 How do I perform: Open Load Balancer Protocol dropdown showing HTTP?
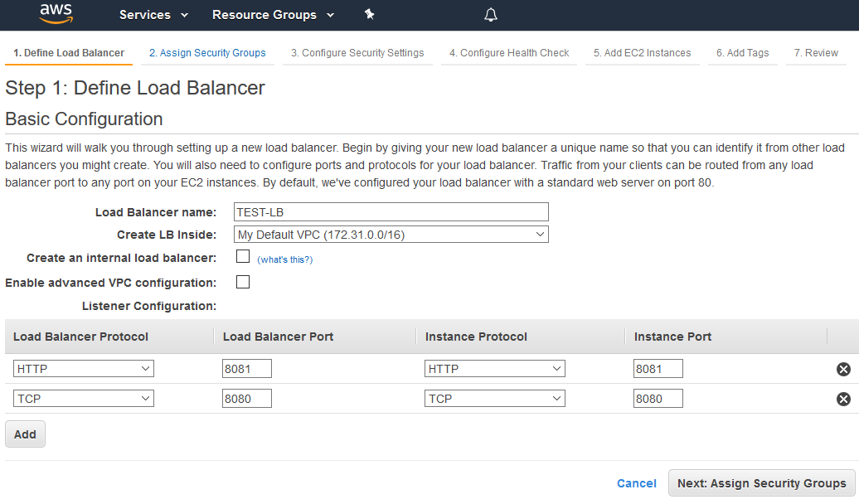pyautogui.click(x=84, y=369)
